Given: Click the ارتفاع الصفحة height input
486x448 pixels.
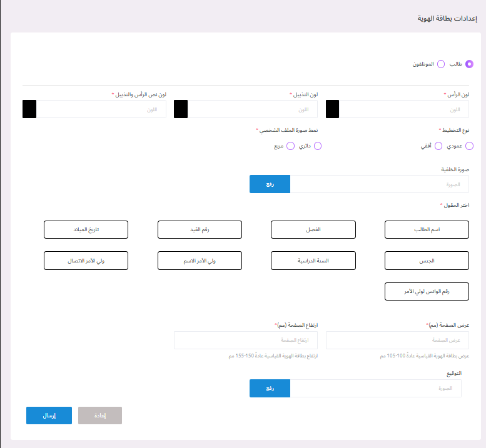Looking at the screenshot, I should pyautogui.click(x=245, y=340).
